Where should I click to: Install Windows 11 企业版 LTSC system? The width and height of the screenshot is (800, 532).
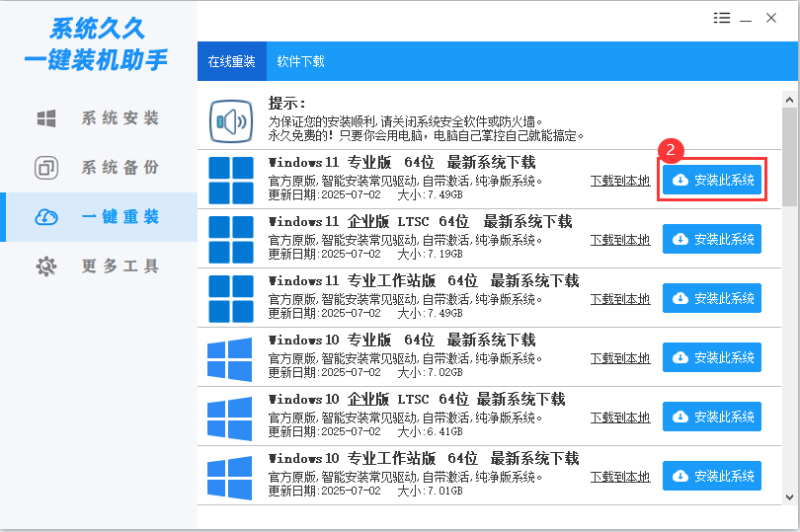711,239
